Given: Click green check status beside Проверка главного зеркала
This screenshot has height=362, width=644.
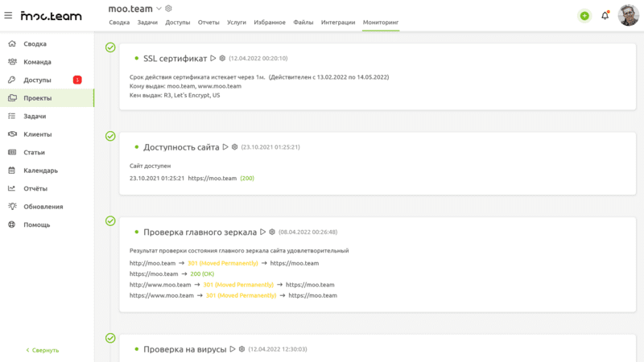Looking at the screenshot, I should pos(110,220).
